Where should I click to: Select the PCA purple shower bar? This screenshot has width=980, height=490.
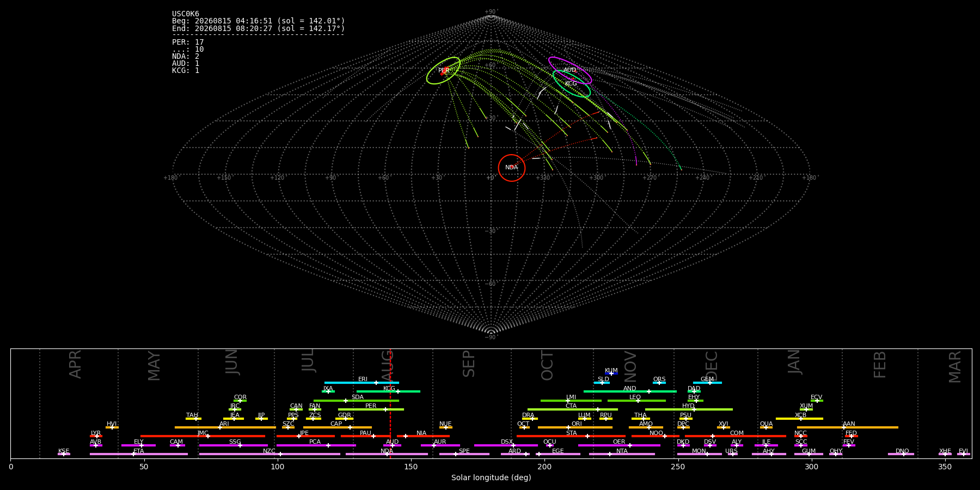click(316, 445)
